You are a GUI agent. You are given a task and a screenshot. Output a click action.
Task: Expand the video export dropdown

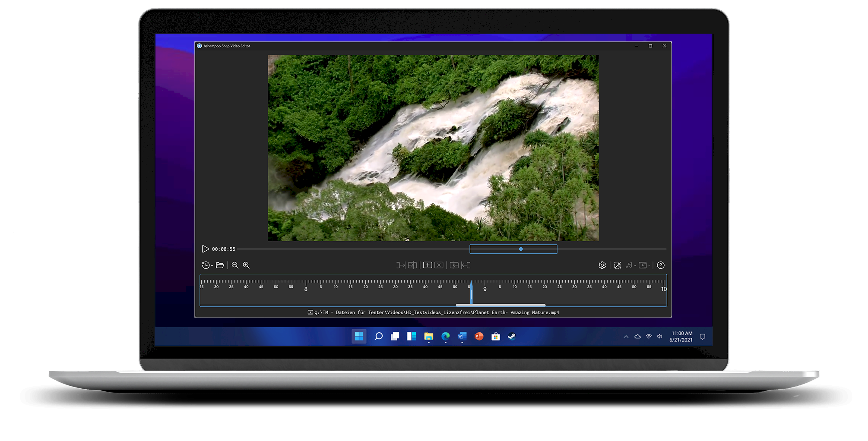point(644,265)
